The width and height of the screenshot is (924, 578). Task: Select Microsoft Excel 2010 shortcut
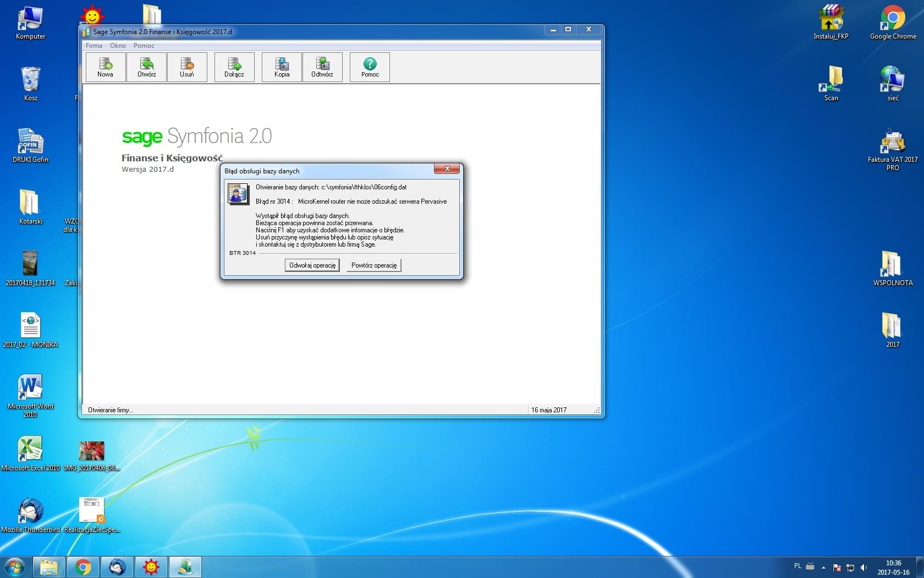30,454
